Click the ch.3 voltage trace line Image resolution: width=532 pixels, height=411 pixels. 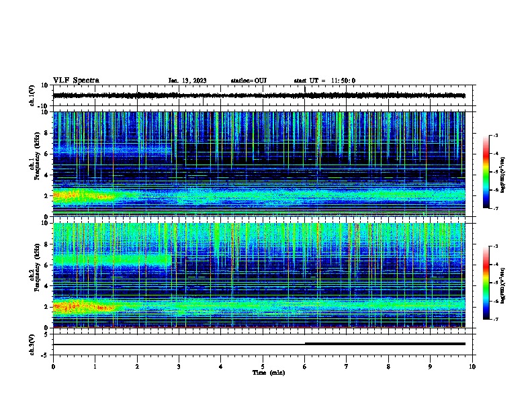tap(259, 344)
